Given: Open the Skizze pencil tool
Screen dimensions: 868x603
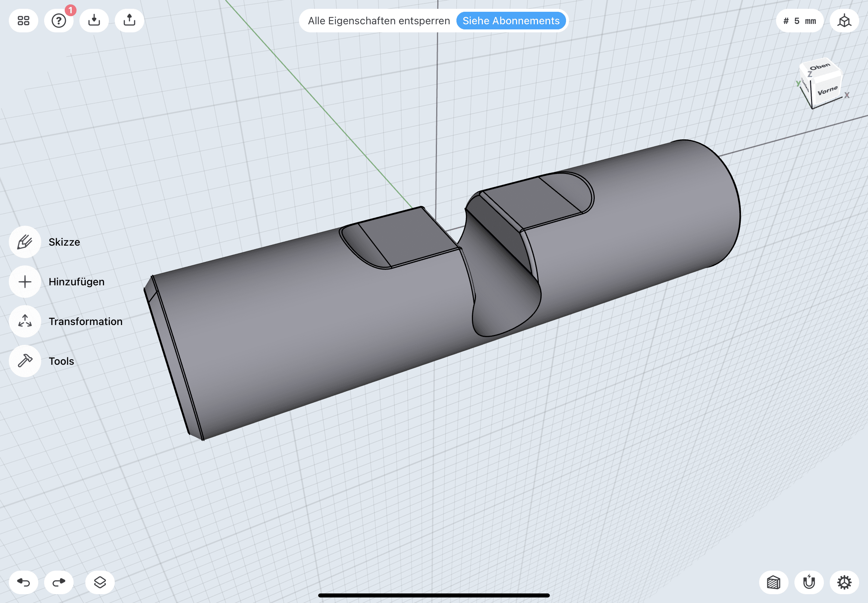Looking at the screenshot, I should (x=25, y=242).
